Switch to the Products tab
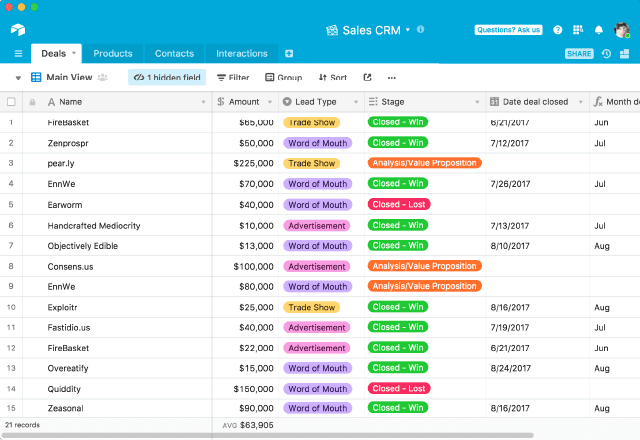 point(113,53)
